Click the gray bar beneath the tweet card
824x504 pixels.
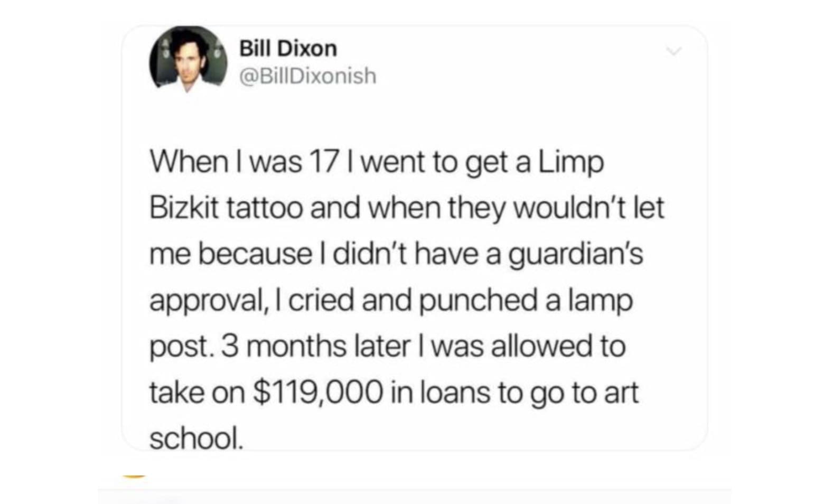(415, 496)
